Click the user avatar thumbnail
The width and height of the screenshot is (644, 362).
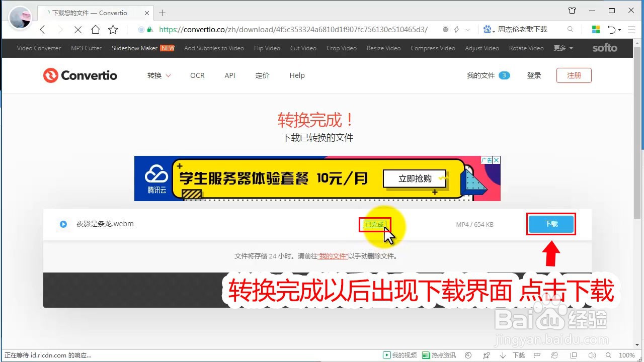(21, 18)
